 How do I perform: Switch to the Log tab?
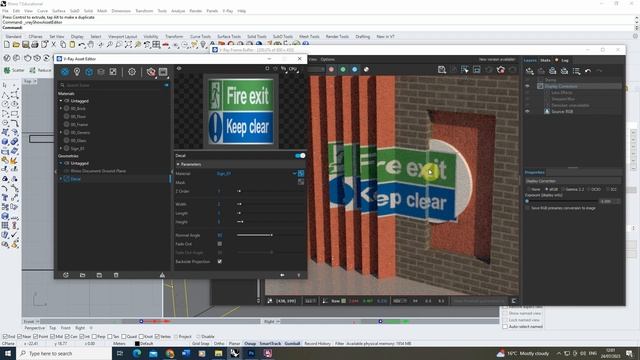(x=565, y=60)
